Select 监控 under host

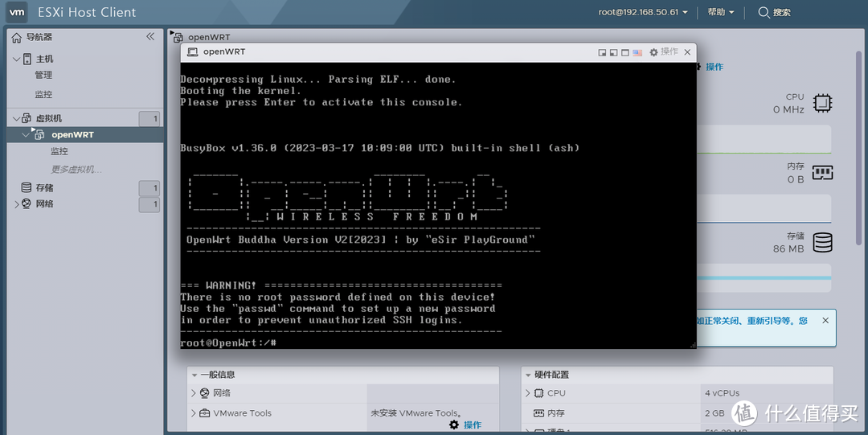click(x=43, y=94)
